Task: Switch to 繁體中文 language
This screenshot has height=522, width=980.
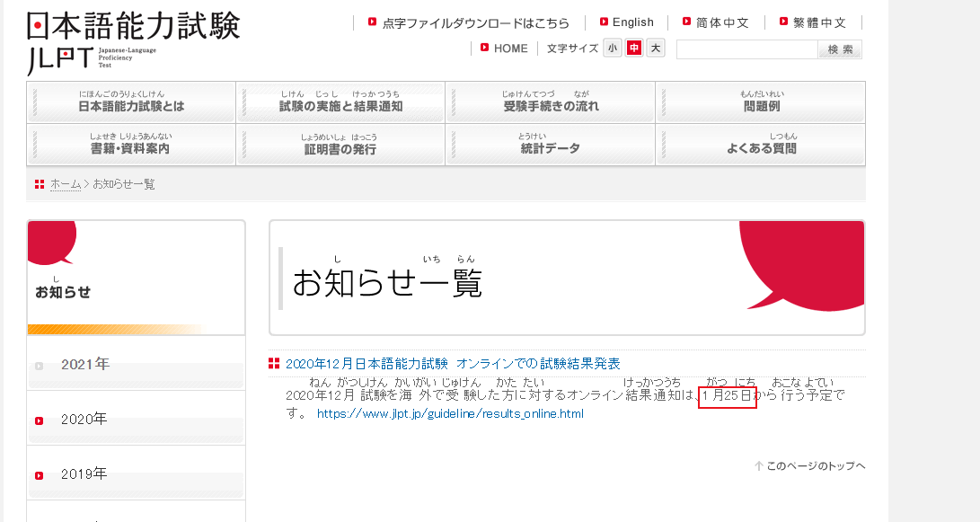Action: (x=819, y=22)
